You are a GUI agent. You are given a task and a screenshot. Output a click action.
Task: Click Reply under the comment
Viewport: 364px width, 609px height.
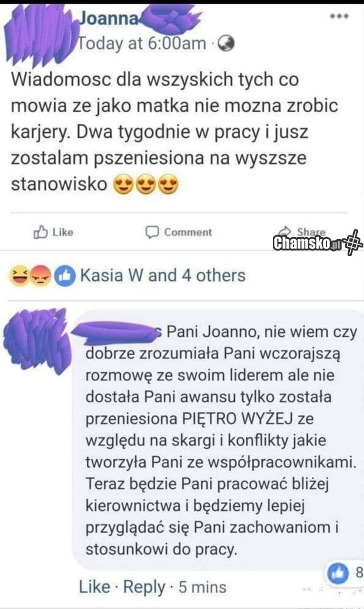144,587
